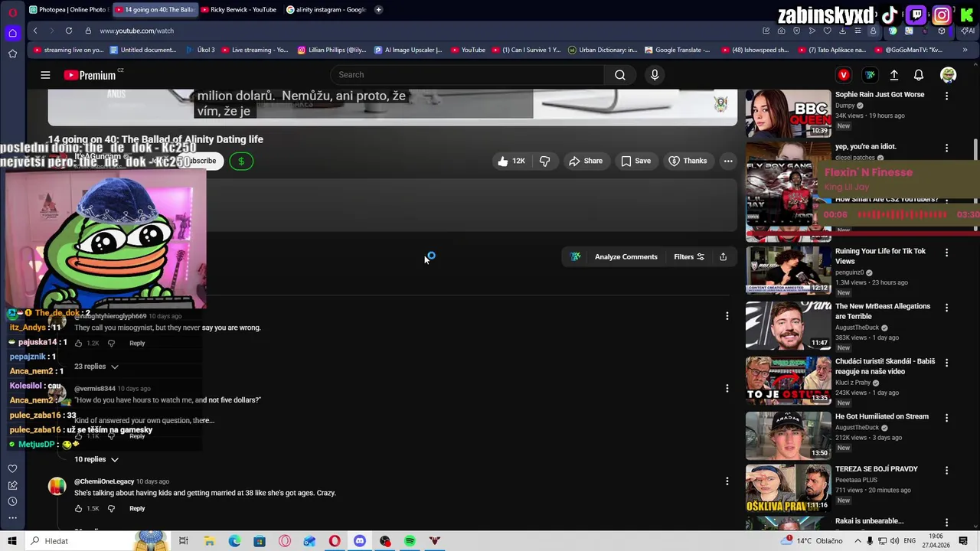Like the ChemiiOneLegacy comment

click(78, 508)
